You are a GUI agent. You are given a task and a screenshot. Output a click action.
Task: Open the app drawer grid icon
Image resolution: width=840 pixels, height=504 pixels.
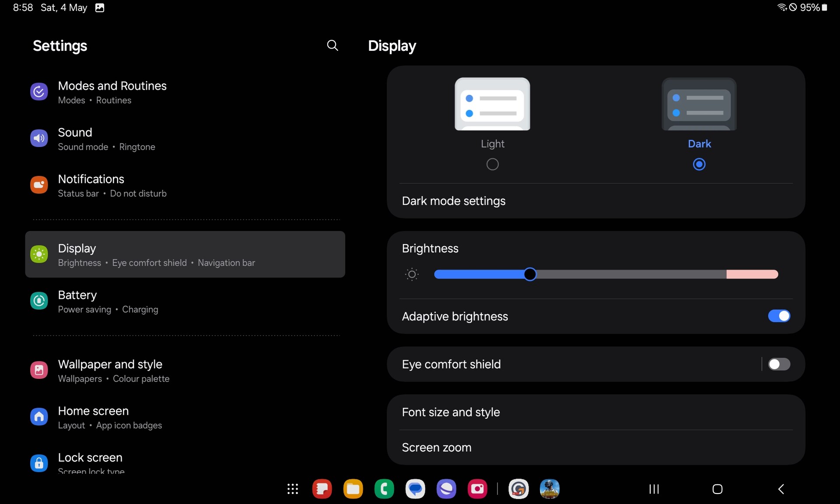[x=293, y=489]
